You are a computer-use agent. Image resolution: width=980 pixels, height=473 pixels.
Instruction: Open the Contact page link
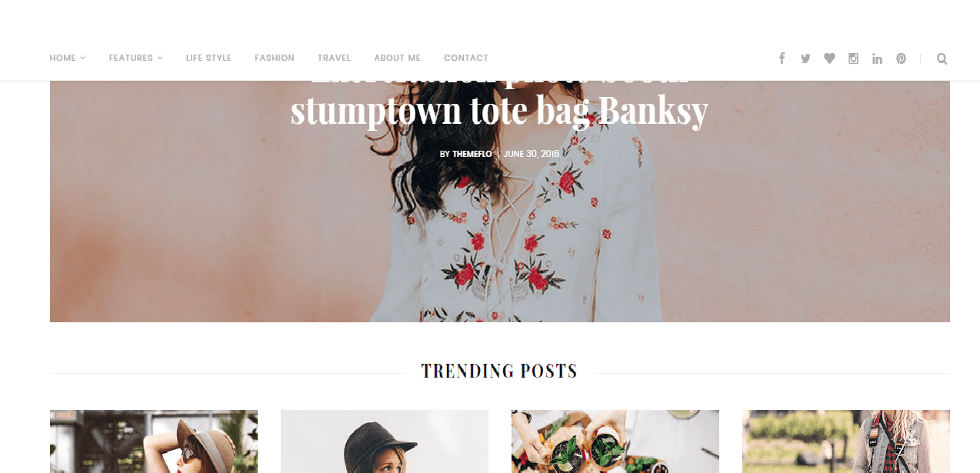466,58
